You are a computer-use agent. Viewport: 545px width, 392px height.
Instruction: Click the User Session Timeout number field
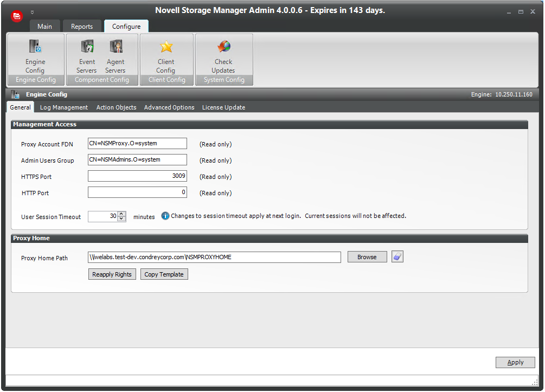coord(103,216)
